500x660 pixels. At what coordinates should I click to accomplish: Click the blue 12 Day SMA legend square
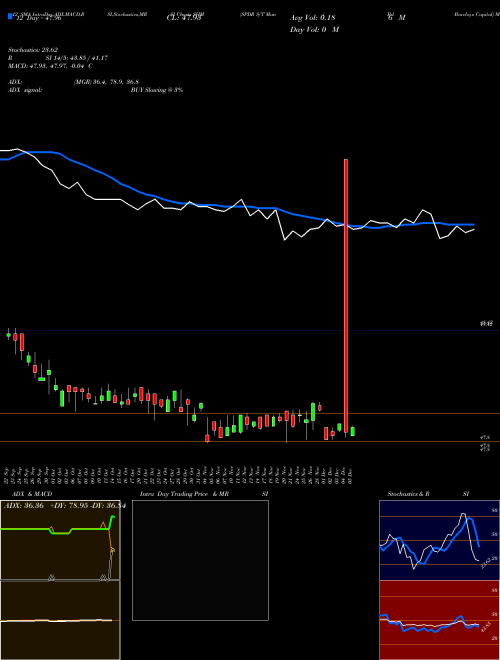pos(10,16)
